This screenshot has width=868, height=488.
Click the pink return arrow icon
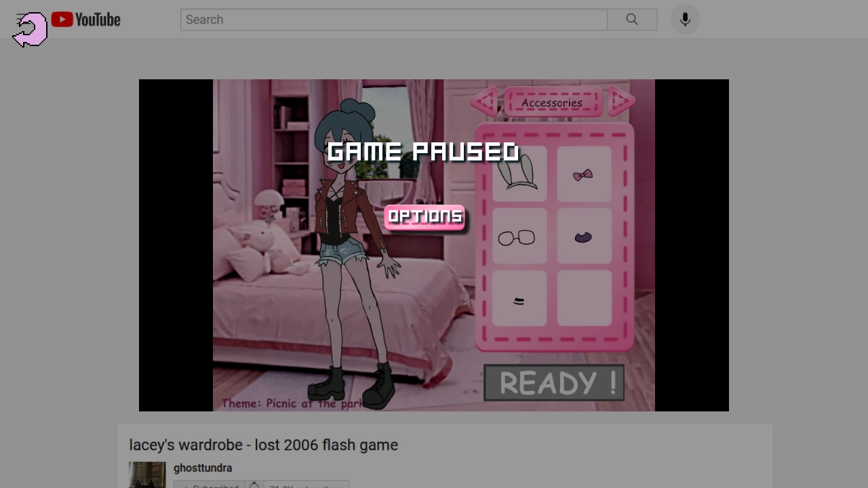click(30, 30)
